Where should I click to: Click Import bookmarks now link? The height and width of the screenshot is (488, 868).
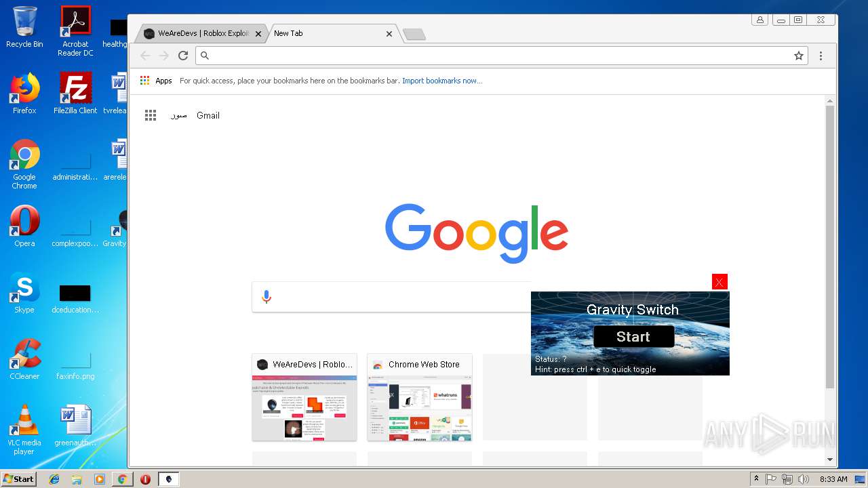[x=442, y=81]
